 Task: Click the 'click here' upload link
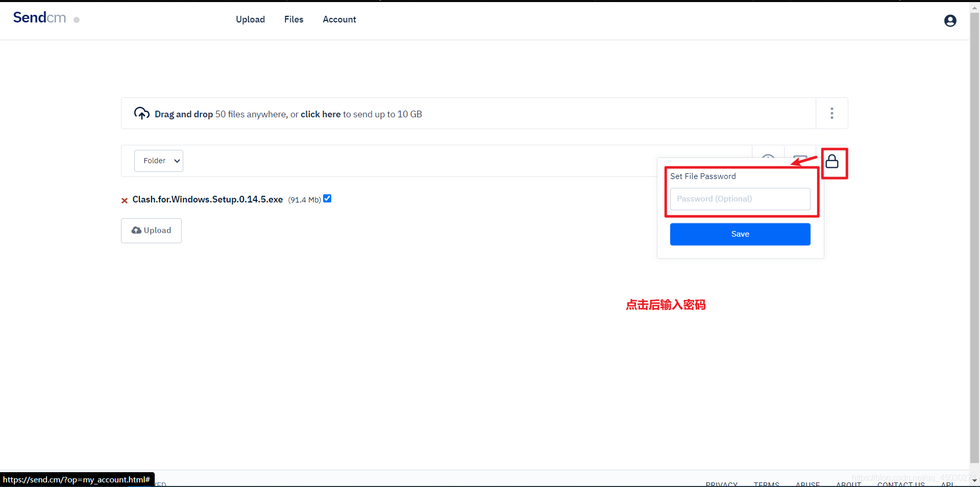click(321, 114)
